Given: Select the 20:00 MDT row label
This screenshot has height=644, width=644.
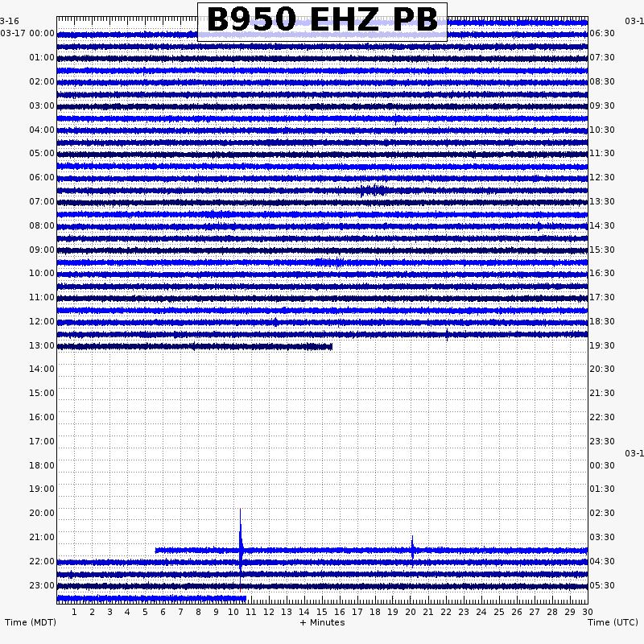Looking at the screenshot, I should (x=42, y=513).
